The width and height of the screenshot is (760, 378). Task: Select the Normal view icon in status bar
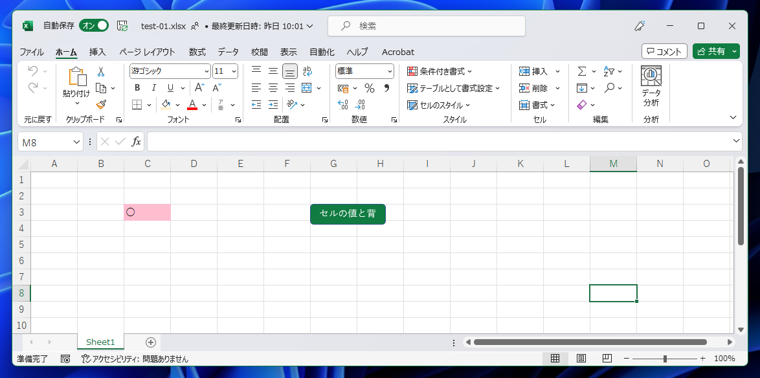click(555, 359)
